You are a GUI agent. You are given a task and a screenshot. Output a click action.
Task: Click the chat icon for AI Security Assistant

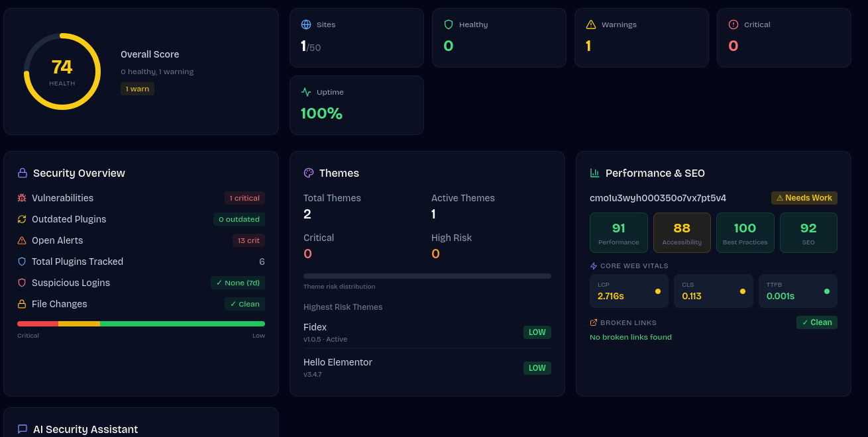coord(23,429)
